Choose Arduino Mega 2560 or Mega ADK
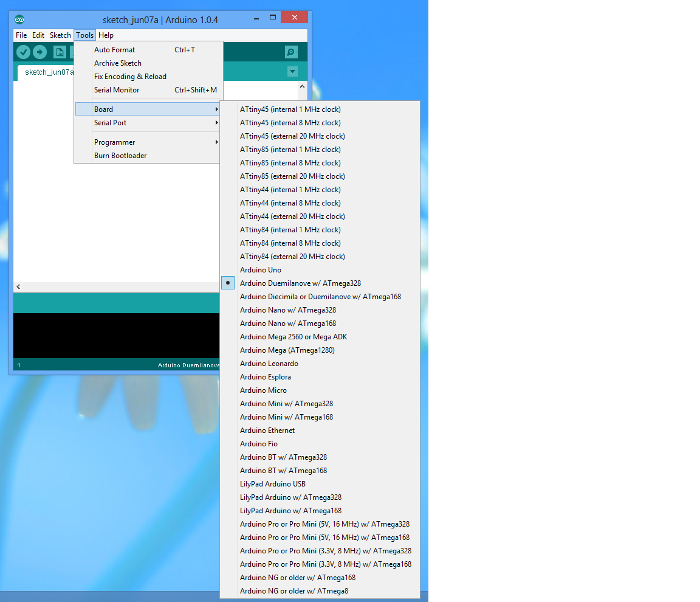Image resolution: width=700 pixels, height=602 pixels. (x=320, y=337)
